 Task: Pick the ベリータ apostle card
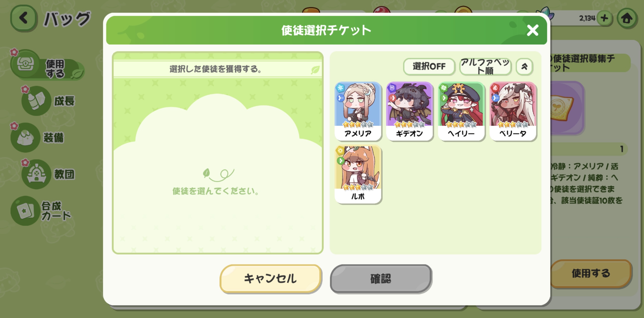513,111
